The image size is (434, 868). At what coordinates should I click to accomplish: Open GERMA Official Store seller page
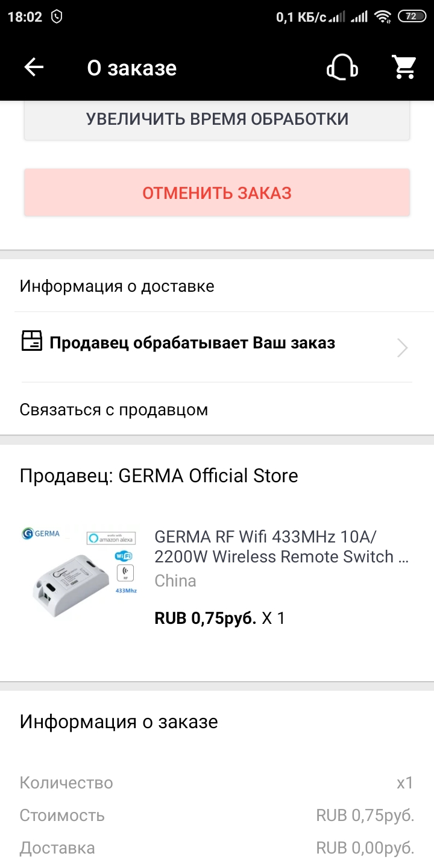(x=159, y=476)
